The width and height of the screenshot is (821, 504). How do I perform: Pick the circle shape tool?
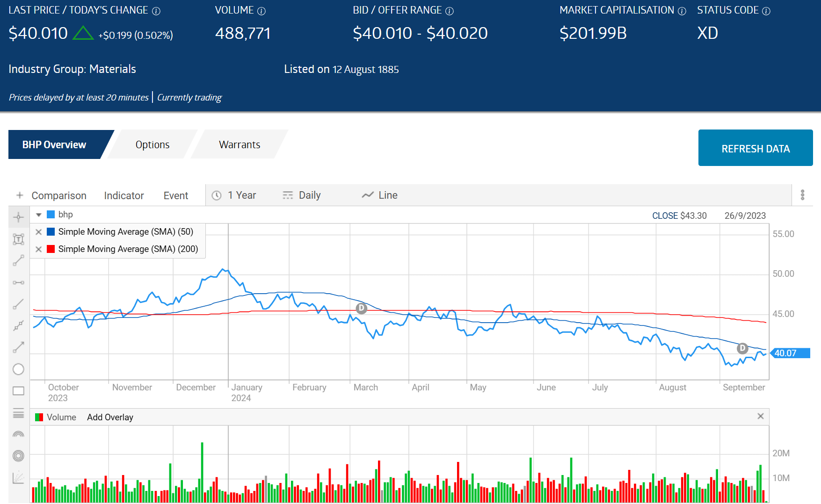[18, 369]
